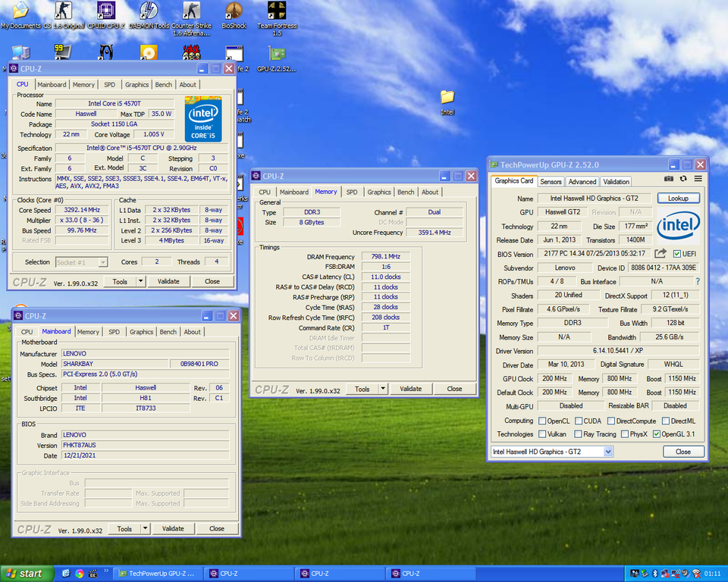Select the yellow disc desktop icon
Viewport: 728px width, 582px height.
pyautogui.click(x=149, y=52)
